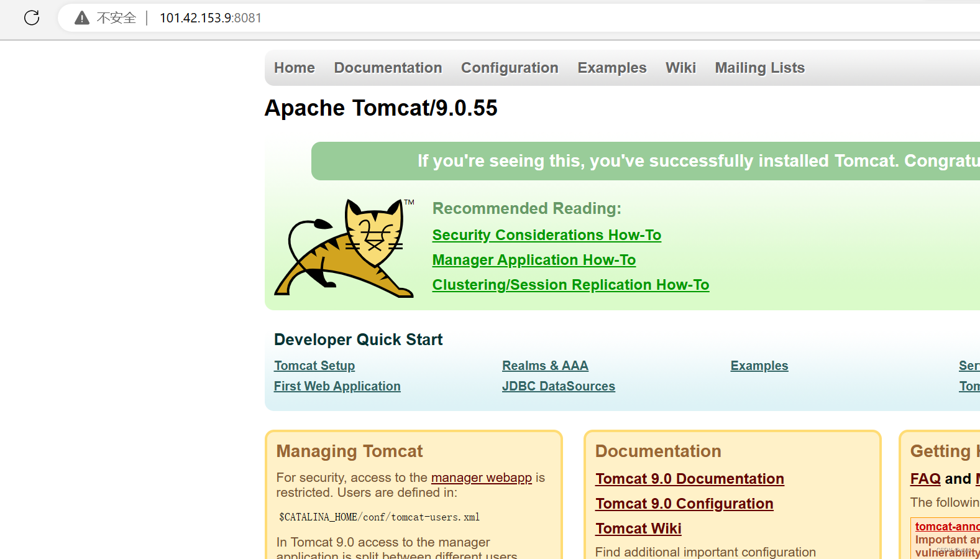Open the Documentation nav item
The image size is (980, 559).
click(388, 68)
